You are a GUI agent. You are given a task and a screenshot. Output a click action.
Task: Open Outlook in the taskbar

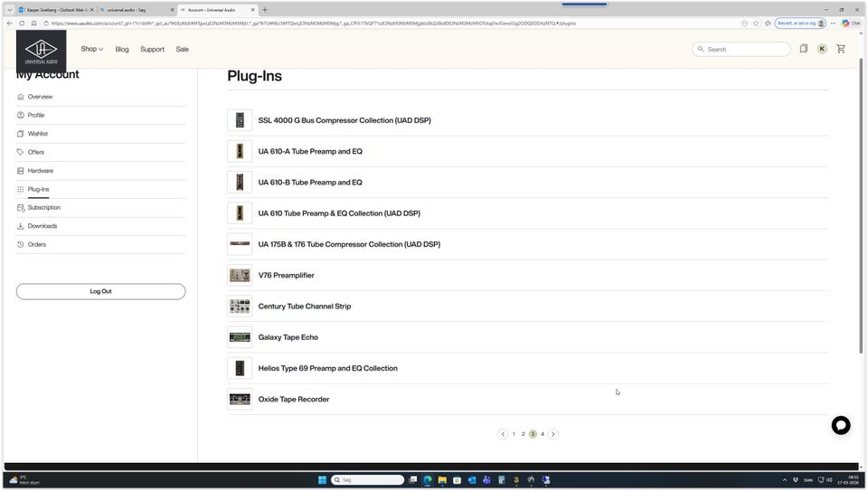point(472,480)
